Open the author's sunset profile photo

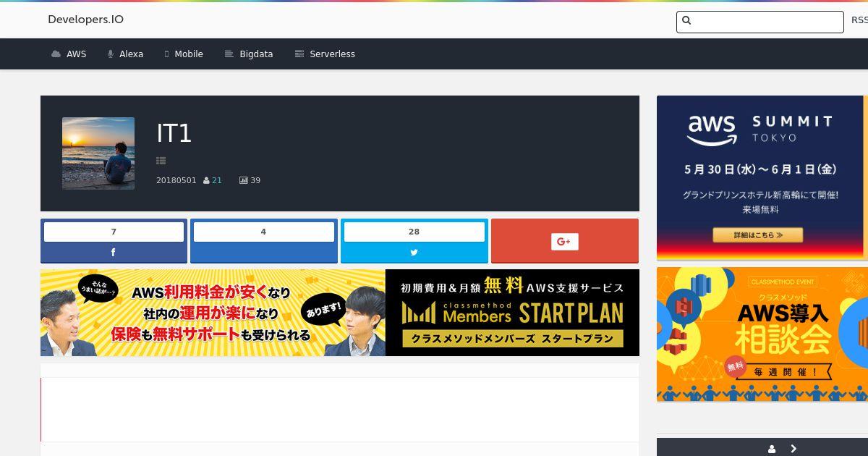[98, 153]
